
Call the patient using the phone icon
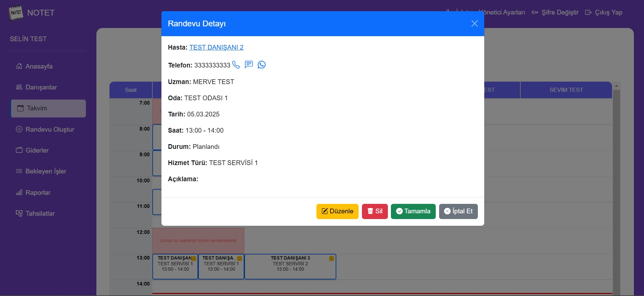[236, 65]
